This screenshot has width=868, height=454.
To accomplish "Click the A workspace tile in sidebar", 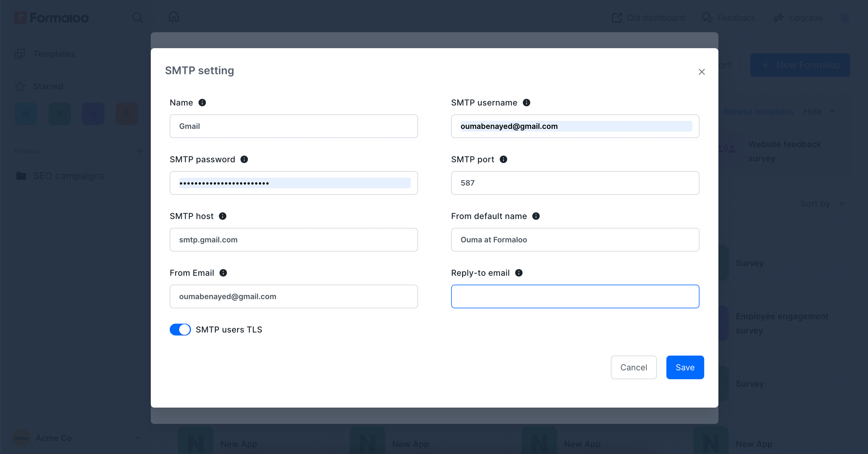I will pos(93,114).
